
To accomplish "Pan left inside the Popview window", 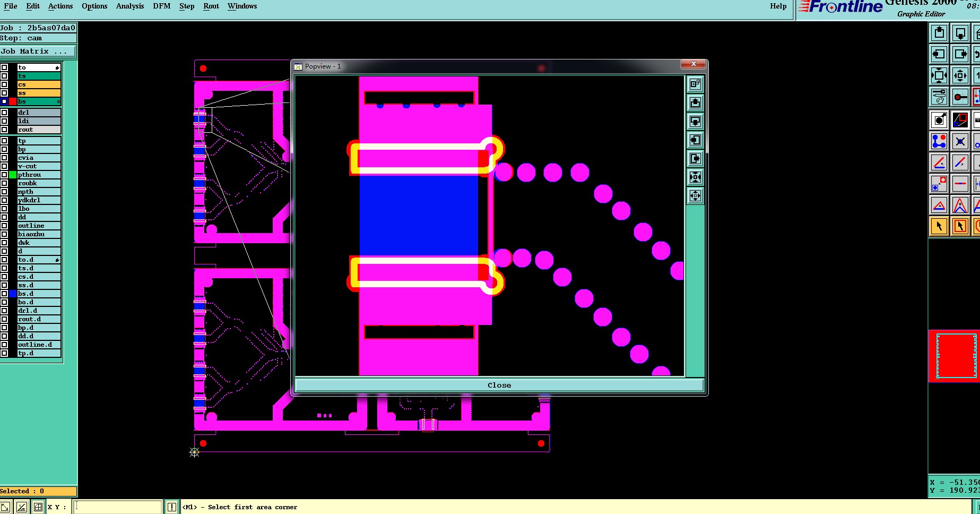I will (695, 140).
